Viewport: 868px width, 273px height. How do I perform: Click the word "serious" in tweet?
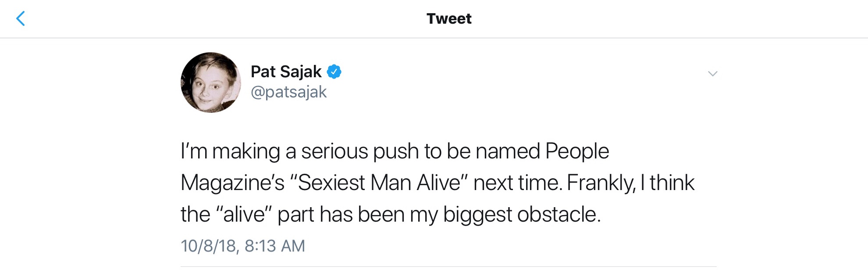334,151
